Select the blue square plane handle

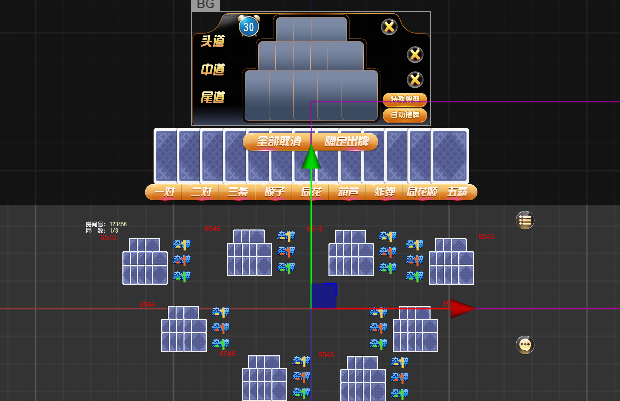(324, 295)
